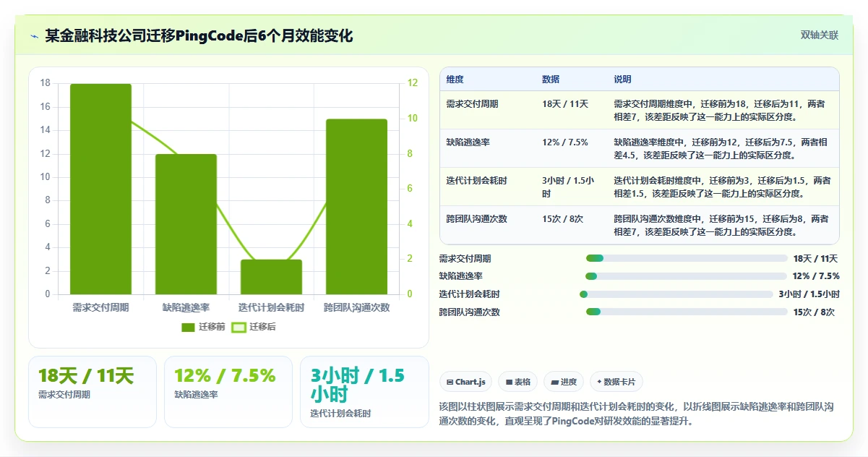Click the 18天 / 11天 data card

(93, 391)
